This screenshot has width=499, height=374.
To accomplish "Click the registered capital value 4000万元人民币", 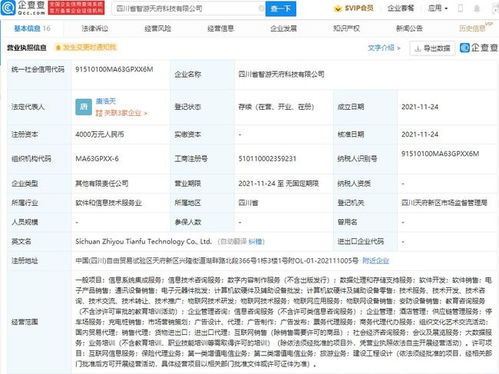I will pos(100,135).
